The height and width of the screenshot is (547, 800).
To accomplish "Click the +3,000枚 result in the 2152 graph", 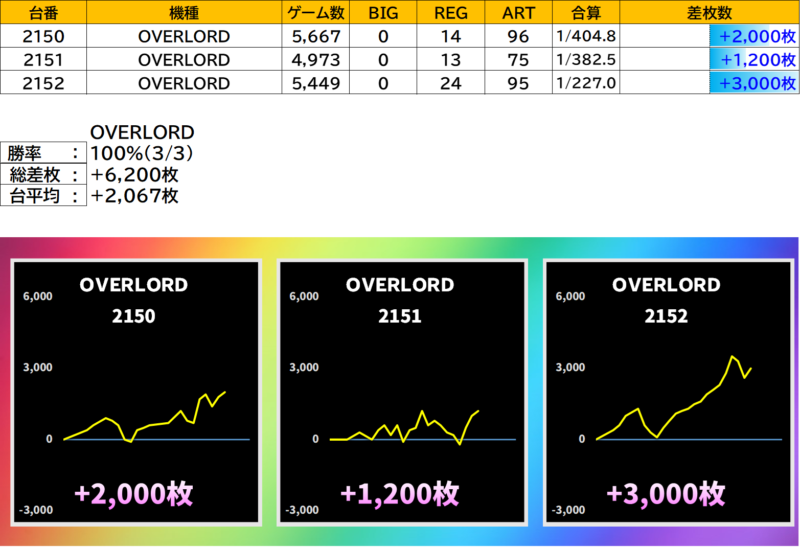I will (666, 494).
